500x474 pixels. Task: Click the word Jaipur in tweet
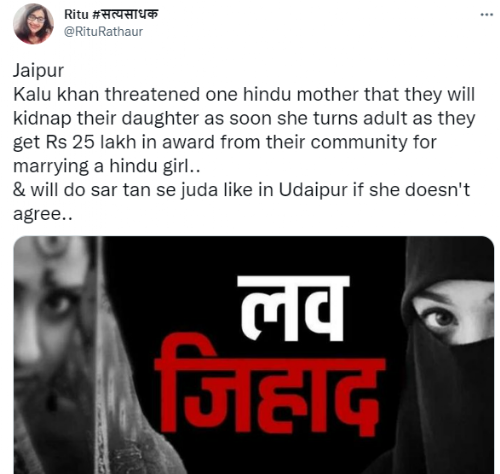(38, 71)
